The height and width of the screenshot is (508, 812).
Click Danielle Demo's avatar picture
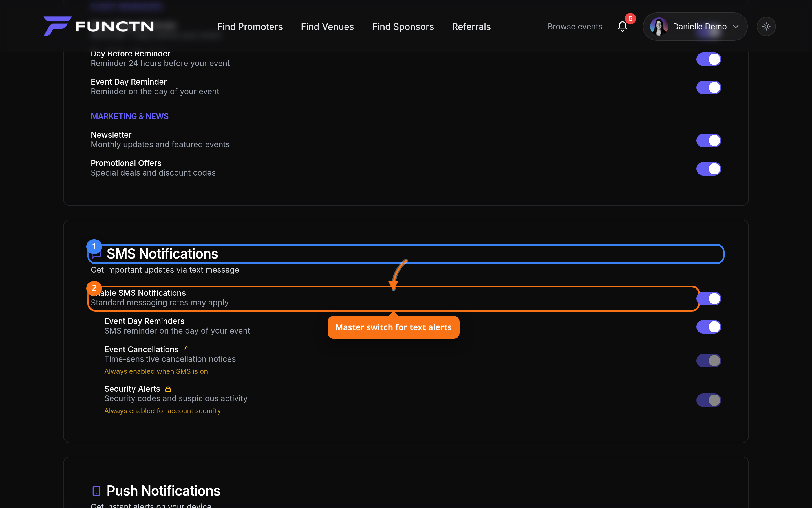659,27
